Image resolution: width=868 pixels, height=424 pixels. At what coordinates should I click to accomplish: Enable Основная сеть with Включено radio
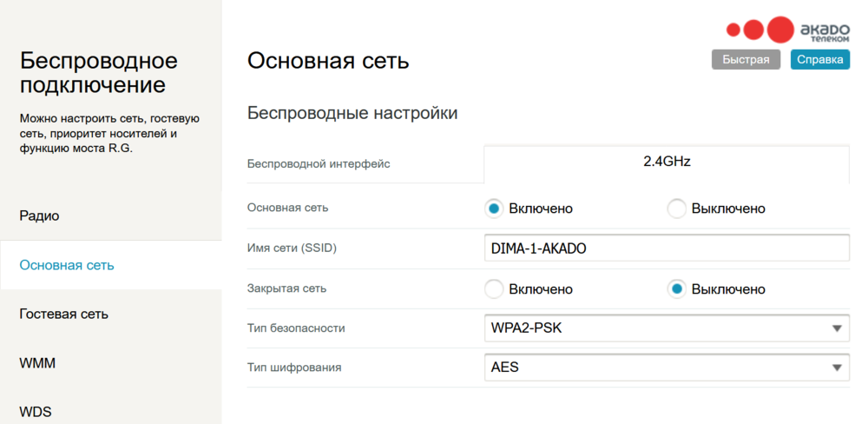click(495, 209)
